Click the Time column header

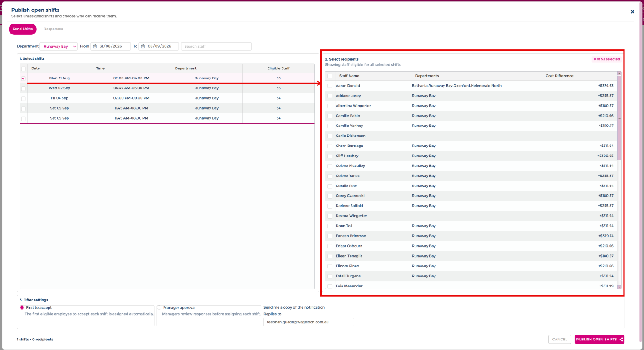tap(132, 68)
